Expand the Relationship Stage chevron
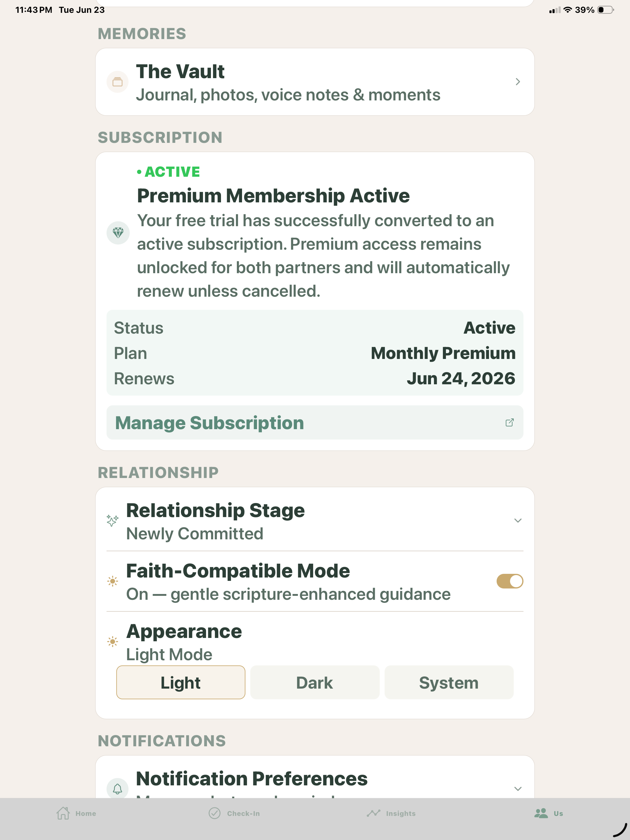630x840 pixels. pyautogui.click(x=518, y=520)
